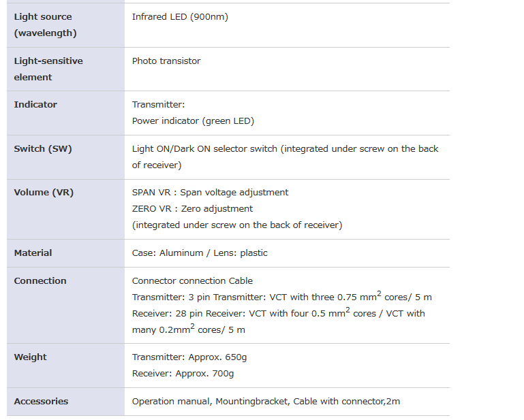Select the "Switch (SW)" header cell
Image resolution: width=524 pixels, height=420 pixels.
coord(42,149)
